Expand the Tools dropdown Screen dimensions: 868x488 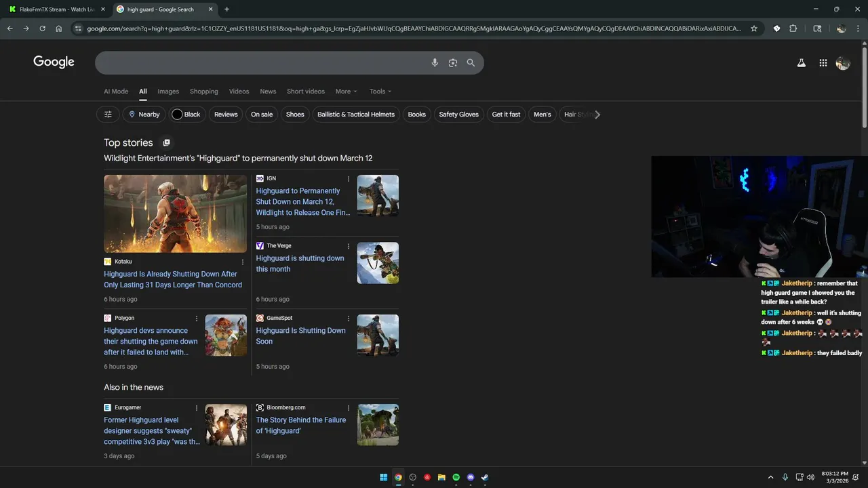tap(380, 91)
